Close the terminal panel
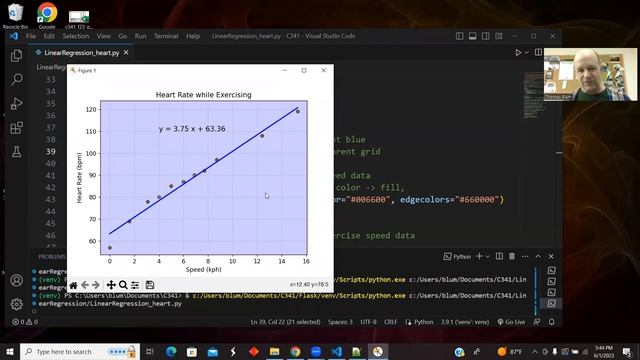640x360 pixels. click(x=551, y=256)
